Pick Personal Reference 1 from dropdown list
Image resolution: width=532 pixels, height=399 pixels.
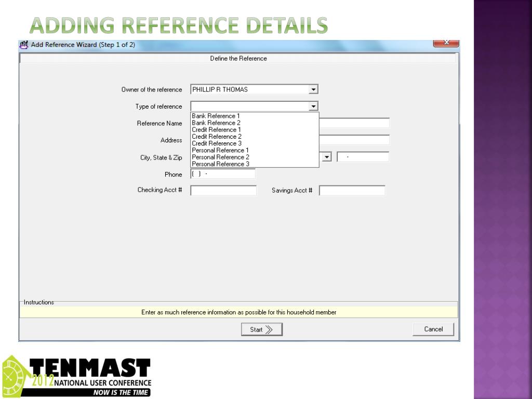pyautogui.click(x=220, y=150)
